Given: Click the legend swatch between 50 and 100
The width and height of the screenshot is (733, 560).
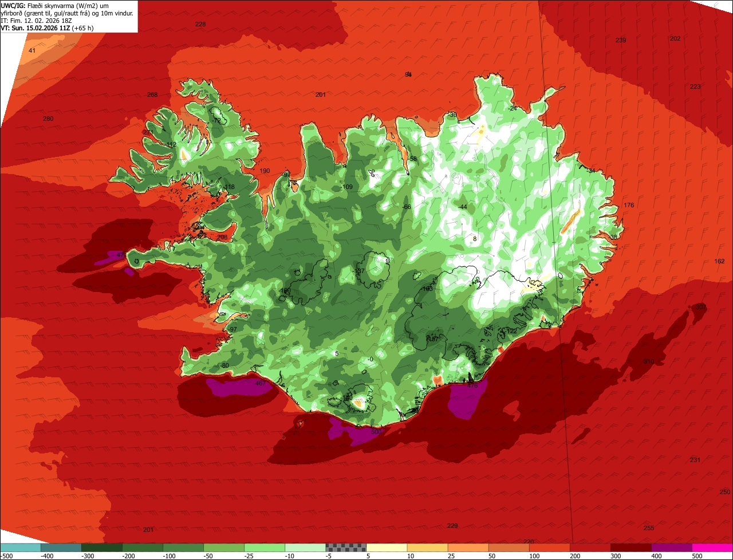Looking at the screenshot, I should tap(509, 547).
